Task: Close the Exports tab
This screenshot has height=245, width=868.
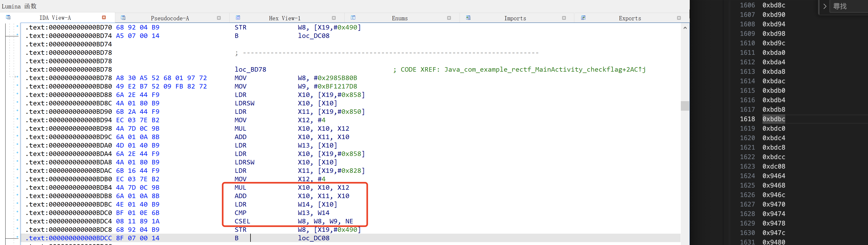Action: coord(679,18)
